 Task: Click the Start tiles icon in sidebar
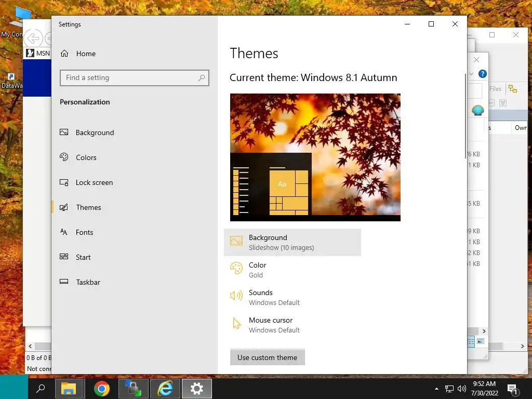64,257
